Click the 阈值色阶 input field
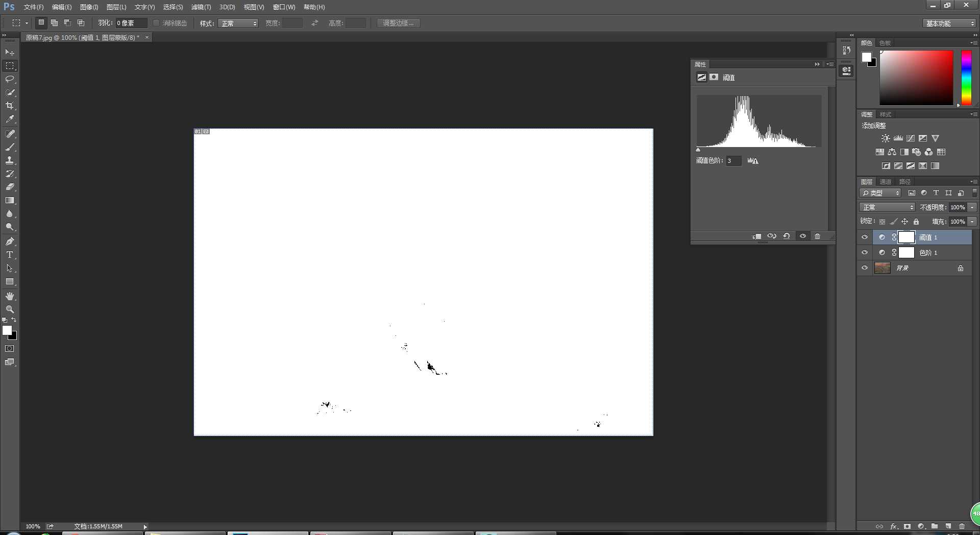This screenshot has width=980, height=535. tap(733, 161)
